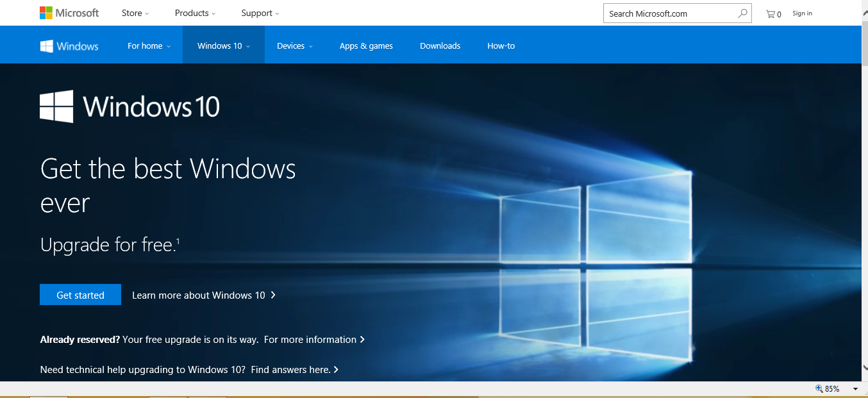Expand the Store dropdown menu

(135, 13)
